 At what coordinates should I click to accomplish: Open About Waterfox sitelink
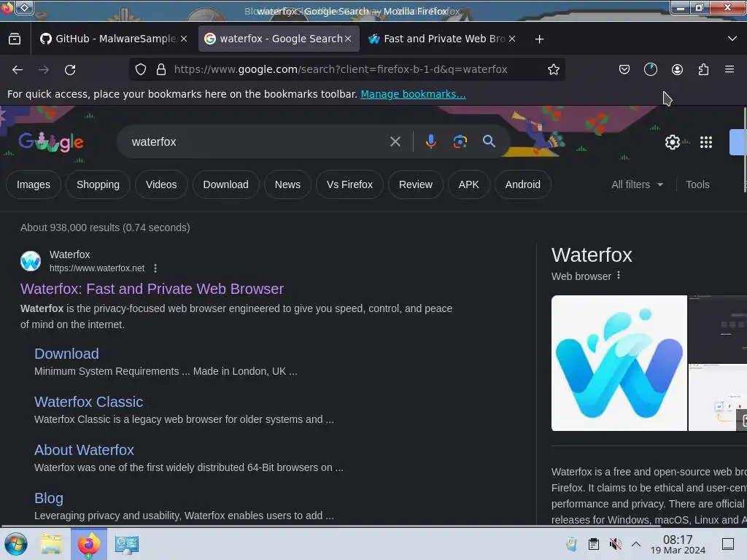[85, 449]
